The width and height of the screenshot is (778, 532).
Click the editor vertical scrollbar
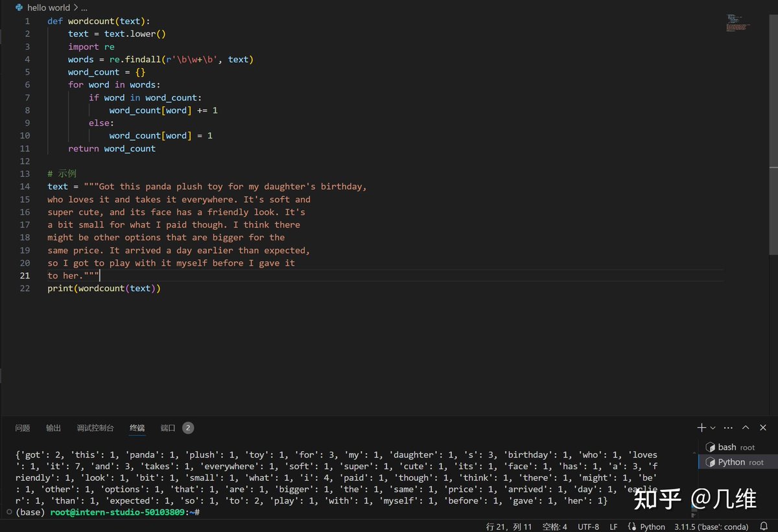[x=773, y=136]
